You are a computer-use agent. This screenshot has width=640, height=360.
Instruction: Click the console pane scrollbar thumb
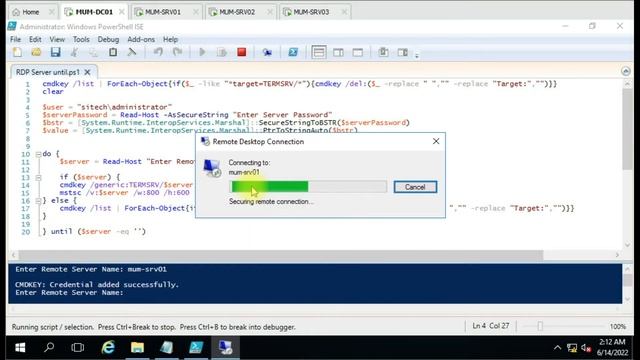pos(627,280)
